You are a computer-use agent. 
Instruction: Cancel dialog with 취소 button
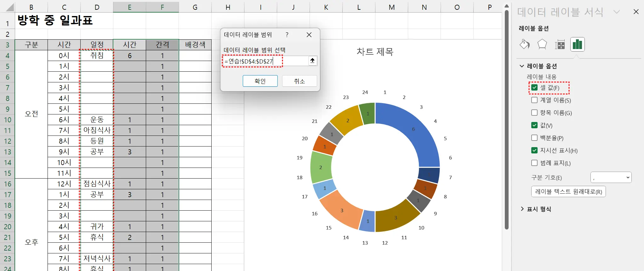[299, 81]
